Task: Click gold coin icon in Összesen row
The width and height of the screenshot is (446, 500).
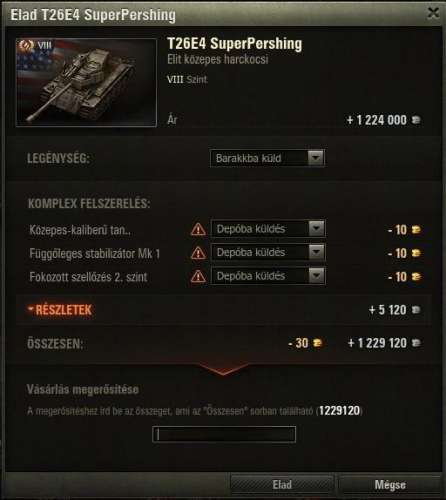Action: point(318,343)
